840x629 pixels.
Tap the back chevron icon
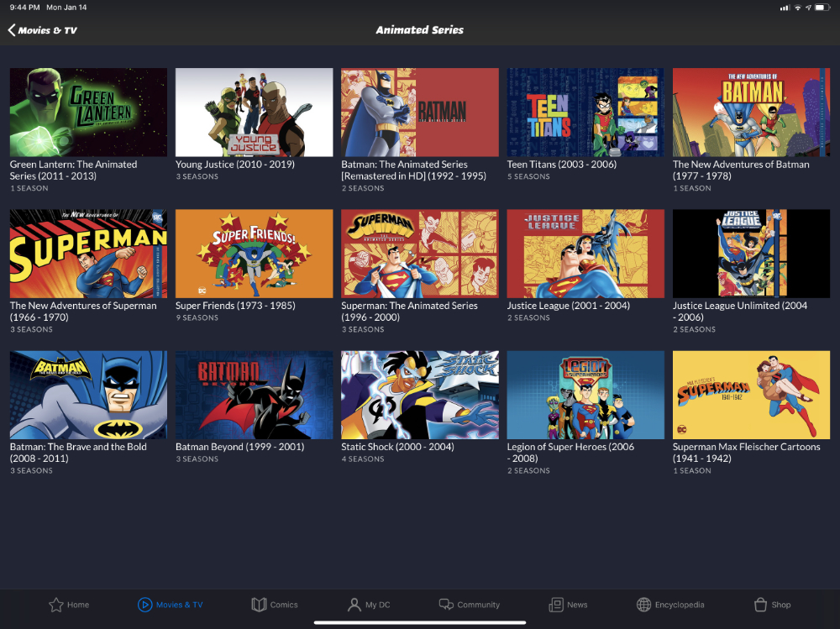click(x=11, y=30)
